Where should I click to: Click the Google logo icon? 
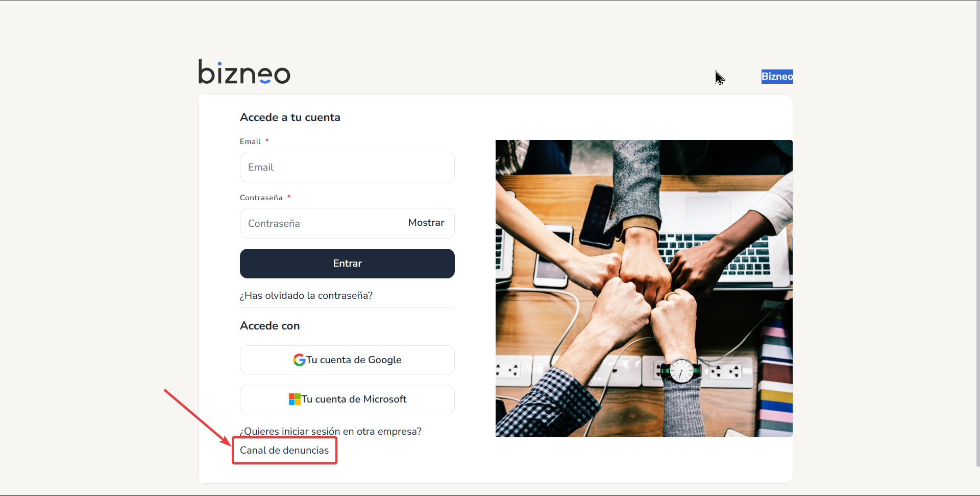point(299,360)
